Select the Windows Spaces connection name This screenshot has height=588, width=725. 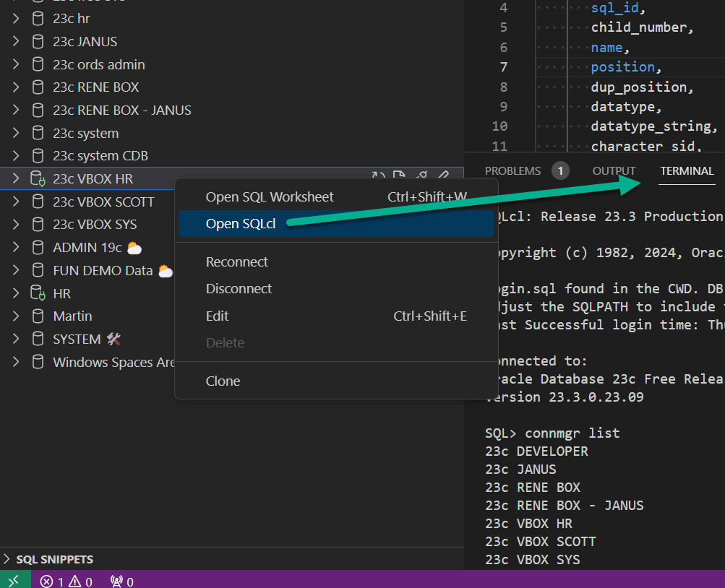(113, 362)
